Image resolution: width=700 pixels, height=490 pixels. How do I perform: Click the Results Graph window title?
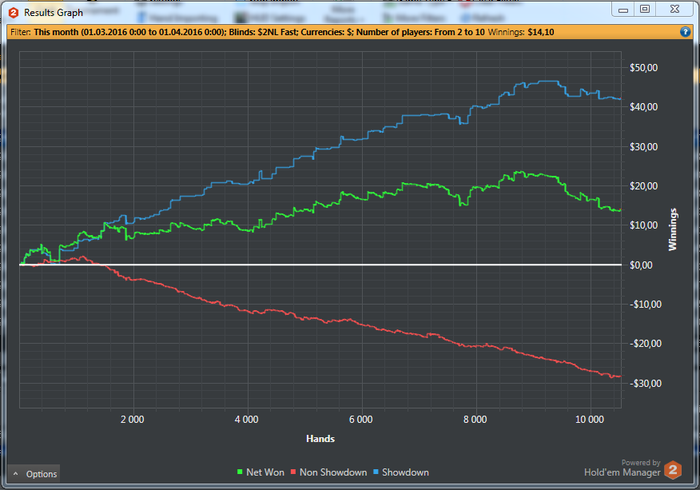[x=54, y=13]
